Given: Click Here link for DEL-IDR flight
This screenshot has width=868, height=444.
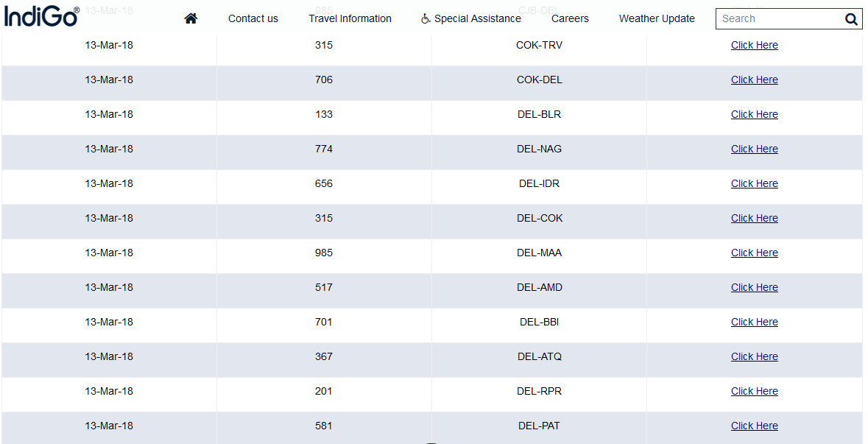Looking at the screenshot, I should pos(754,183).
